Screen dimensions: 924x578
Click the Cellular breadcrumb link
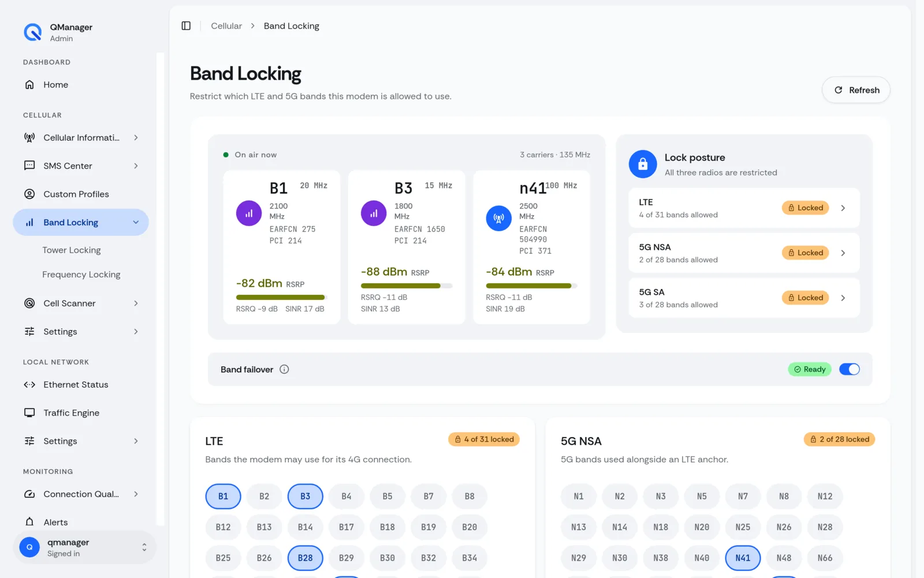[x=226, y=26]
